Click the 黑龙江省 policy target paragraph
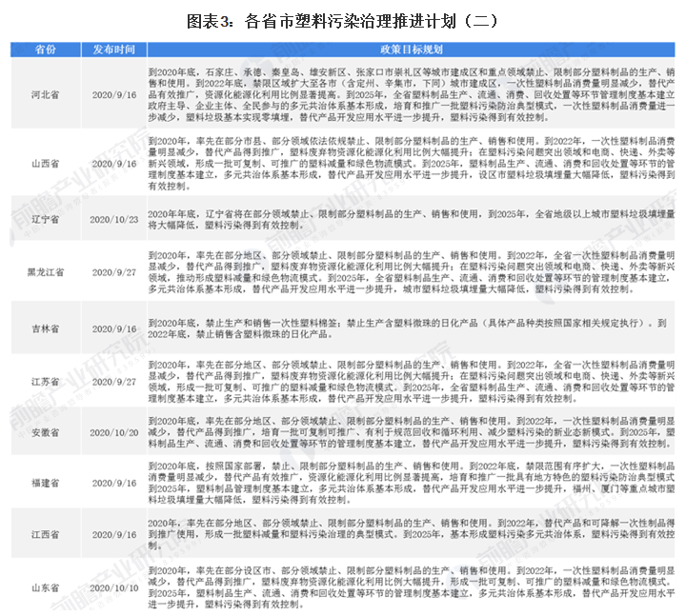 coord(412,272)
